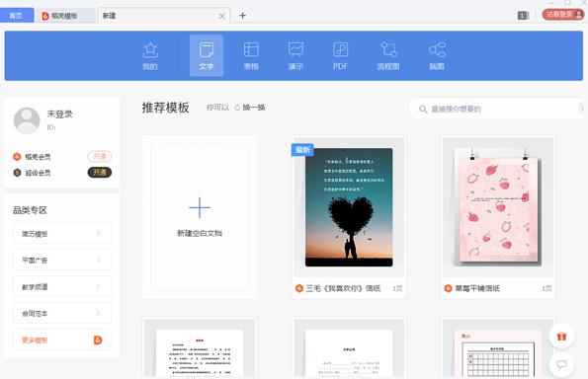588x379 pixels.
Task: Click the blue plus on blank document card
Action: coord(200,207)
